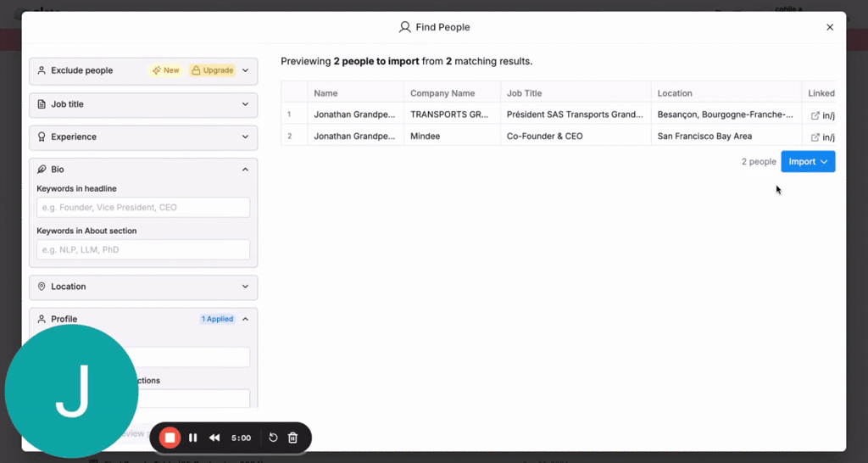Click the Keywords in headline field
Image resolution: width=868 pixels, height=463 pixels.
pos(143,207)
